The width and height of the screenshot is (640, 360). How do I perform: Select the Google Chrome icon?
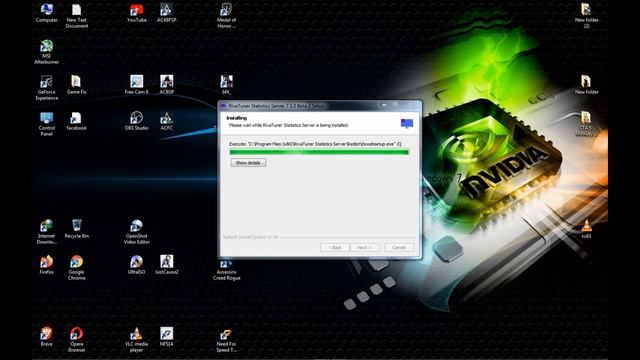76,268
